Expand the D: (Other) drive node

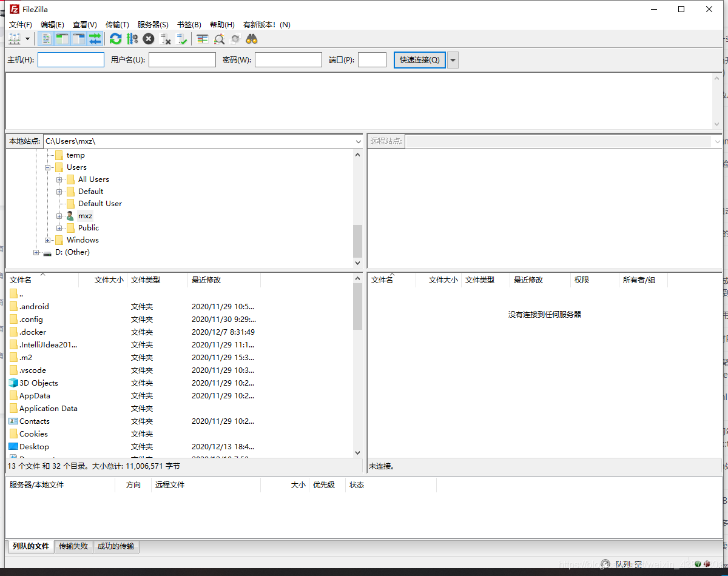click(36, 252)
